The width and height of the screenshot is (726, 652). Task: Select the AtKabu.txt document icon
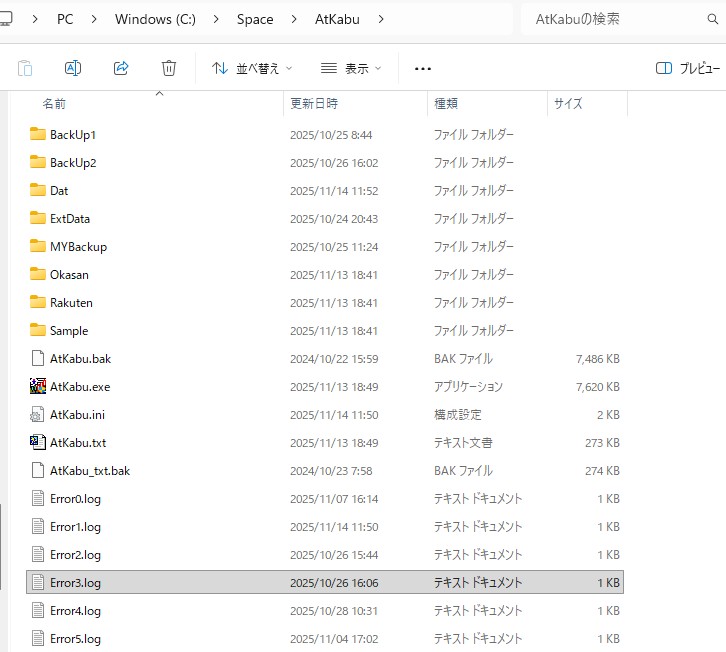(x=38, y=442)
